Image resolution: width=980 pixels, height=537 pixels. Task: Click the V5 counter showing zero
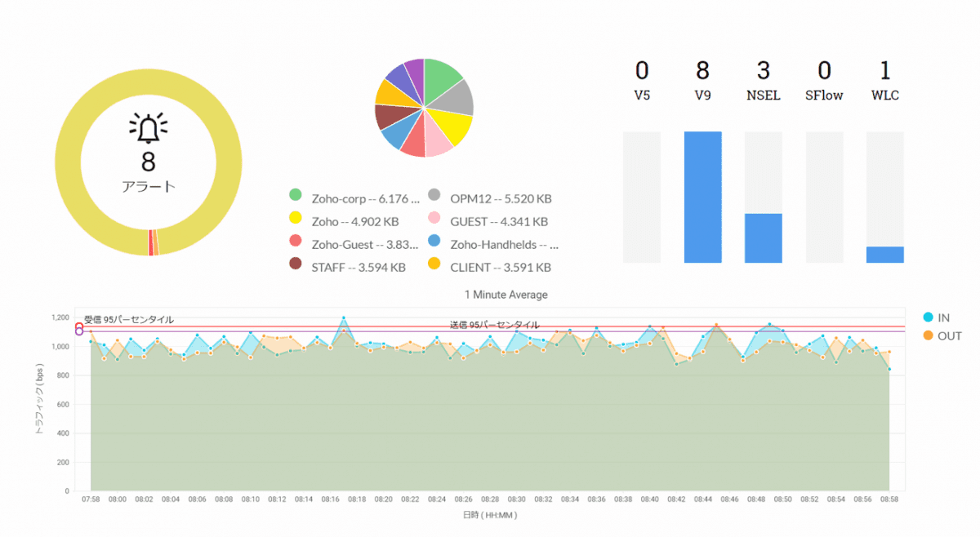641,72
